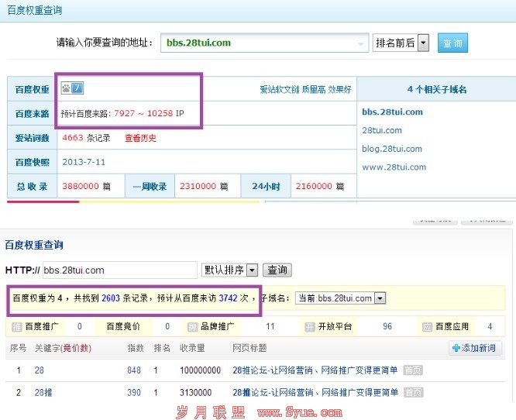Click 首页 badge in keyword 28推 row
Viewport: 516px width, 420px height.
(414, 392)
